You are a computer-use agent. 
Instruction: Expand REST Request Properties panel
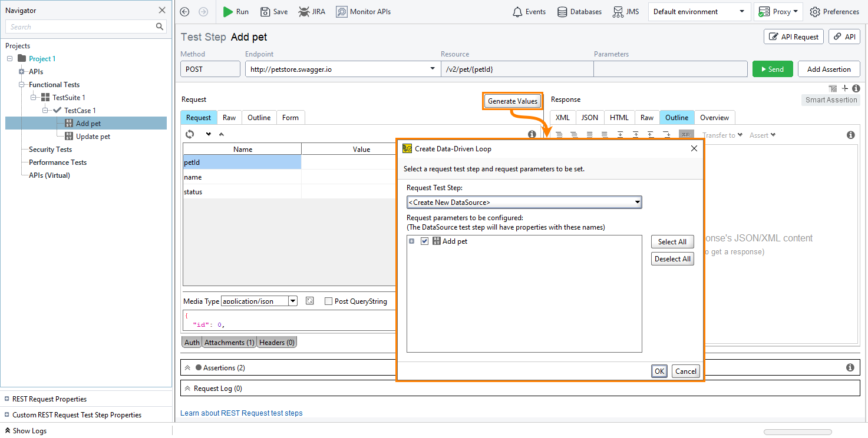click(x=6, y=399)
